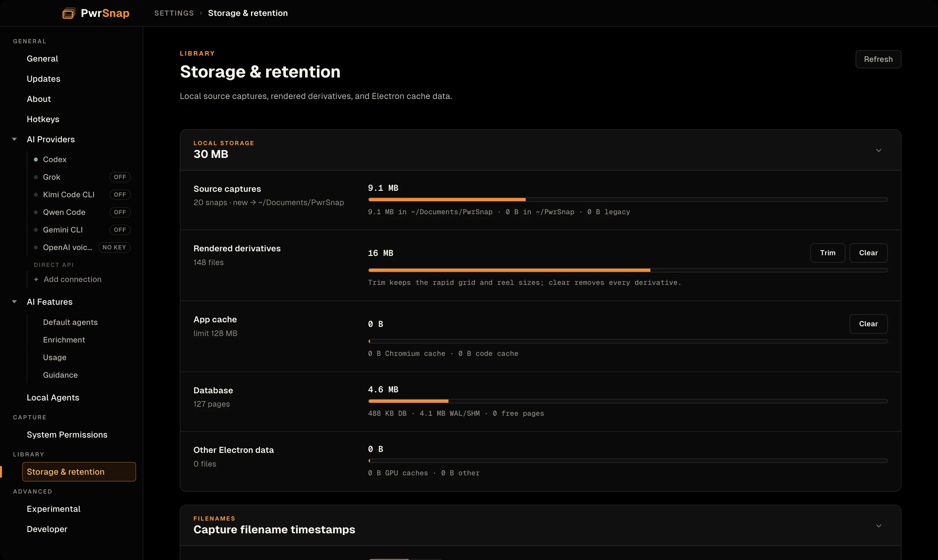
Task: Select Storage & retention in sidebar
Action: coord(79,472)
